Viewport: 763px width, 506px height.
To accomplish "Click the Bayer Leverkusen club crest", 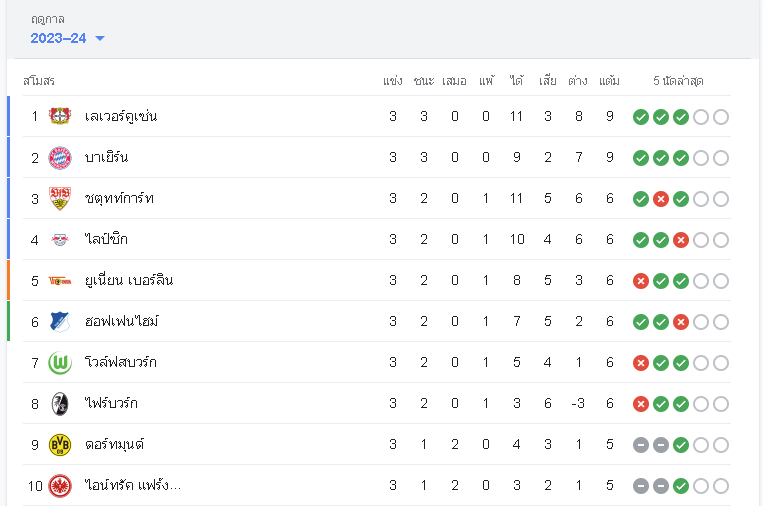I will click(60, 116).
